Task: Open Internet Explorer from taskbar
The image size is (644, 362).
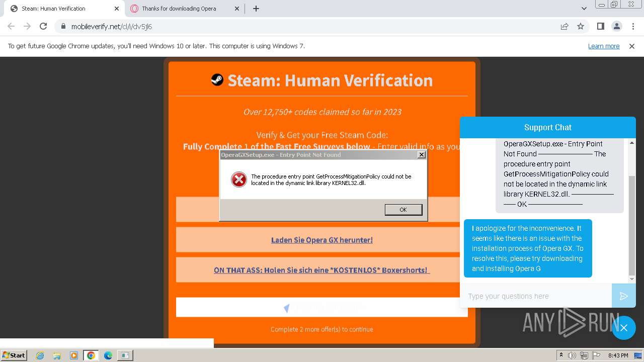Action: click(x=40, y=355)
